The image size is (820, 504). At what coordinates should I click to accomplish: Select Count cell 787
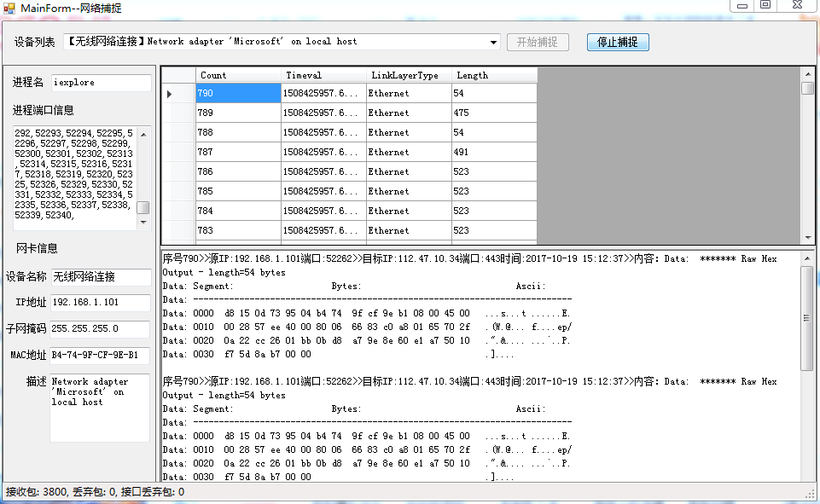[x=238, y=152]
